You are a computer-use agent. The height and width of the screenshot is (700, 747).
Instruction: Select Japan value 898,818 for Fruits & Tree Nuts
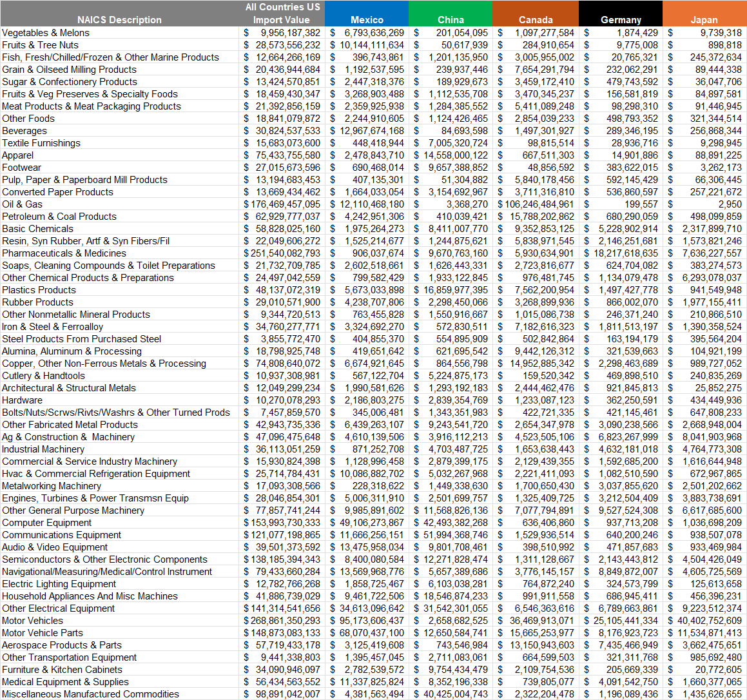(704, 45)
